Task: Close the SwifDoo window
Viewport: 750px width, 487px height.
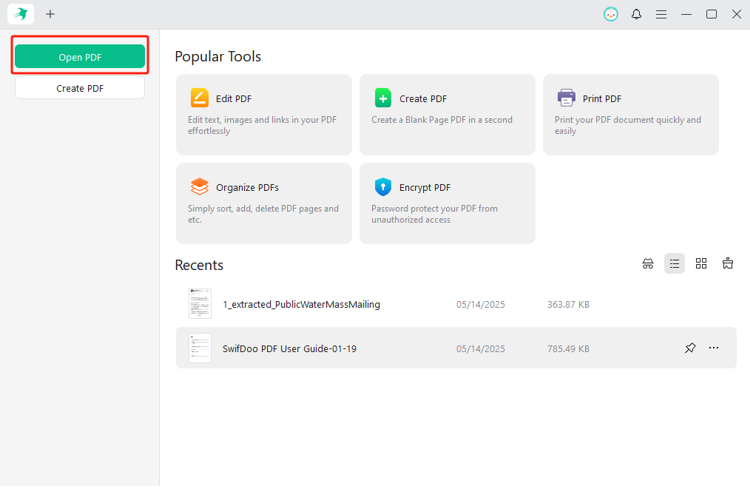Action: [x=737, y=14]
